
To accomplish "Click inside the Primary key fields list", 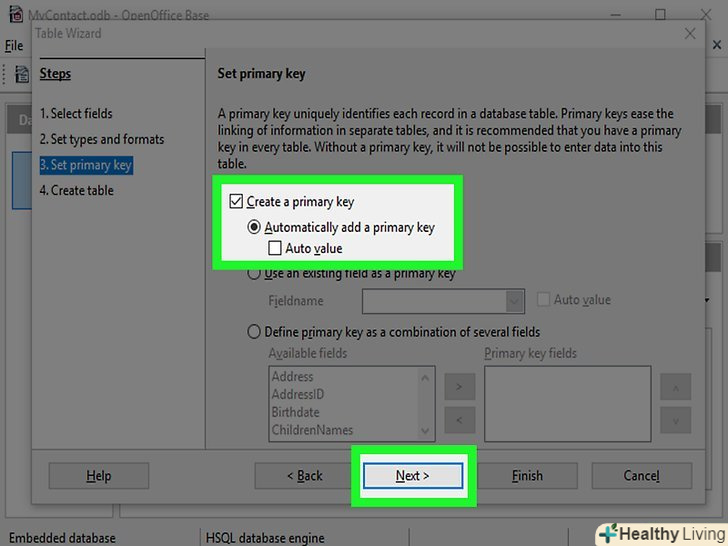I will coord(567,403).
